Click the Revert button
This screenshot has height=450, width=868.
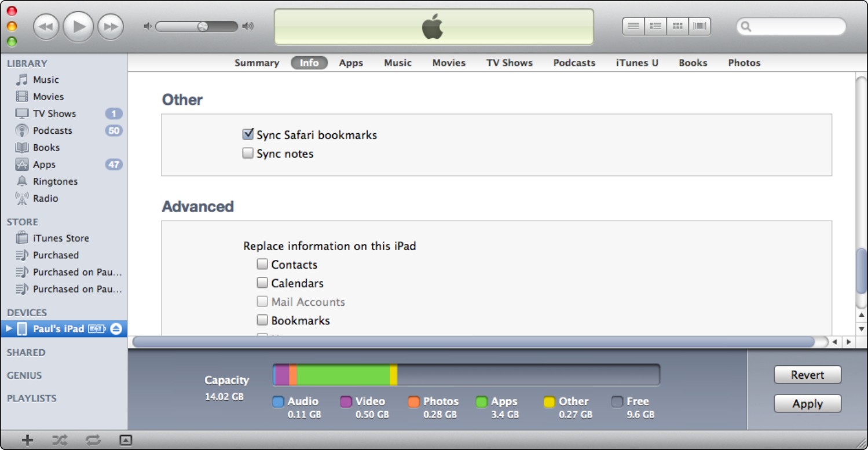pyautogui.click(x=807, y=375)
